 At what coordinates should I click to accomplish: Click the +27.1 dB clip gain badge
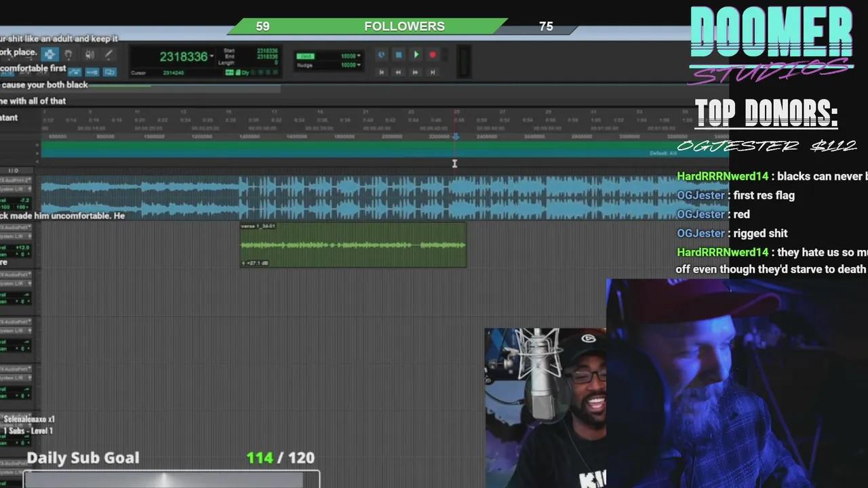(x=255, y=263)
